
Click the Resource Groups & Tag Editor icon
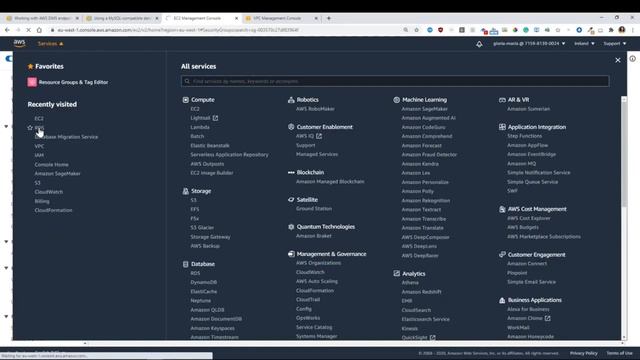point(32,82)
